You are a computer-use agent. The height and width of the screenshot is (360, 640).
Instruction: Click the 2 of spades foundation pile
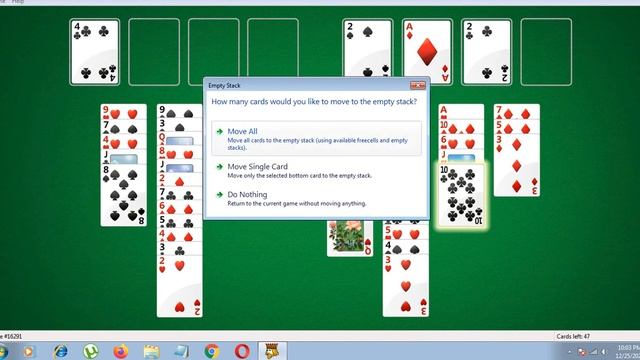click(x=367, y=48)
